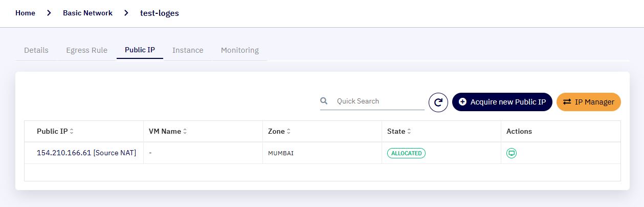Select the Public IP tab
644x207 pixels.
(140, 50)
